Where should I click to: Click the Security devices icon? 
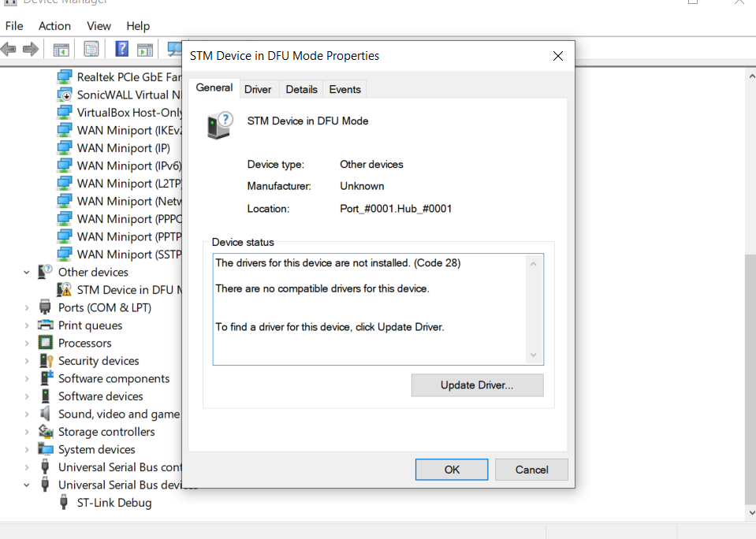click(x=46, y=360)
